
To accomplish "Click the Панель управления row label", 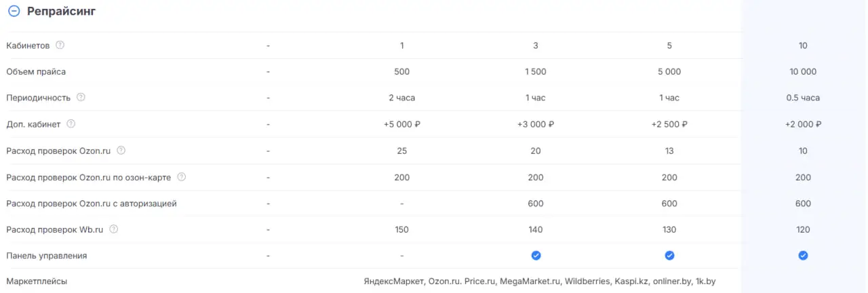I will click(46, 256).
